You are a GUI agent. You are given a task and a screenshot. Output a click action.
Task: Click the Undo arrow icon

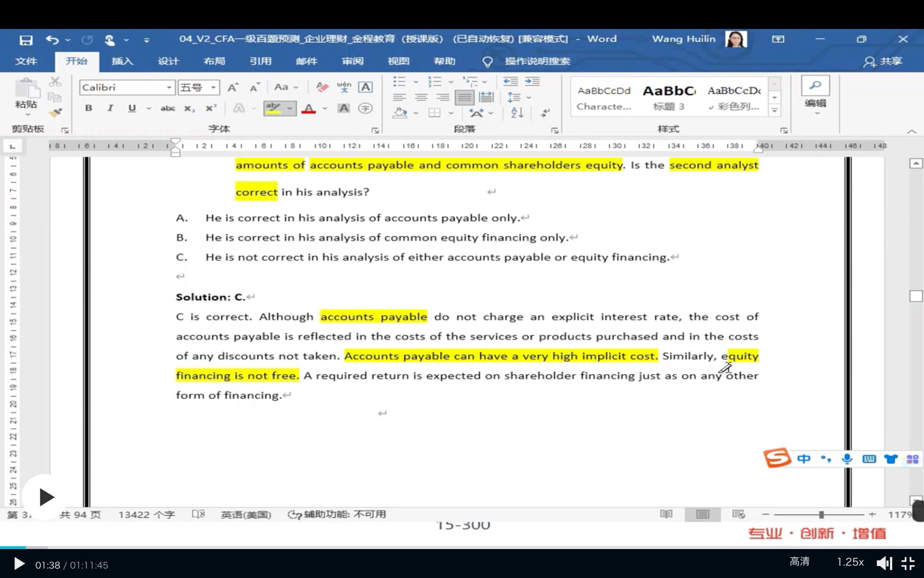coord(52,40)
